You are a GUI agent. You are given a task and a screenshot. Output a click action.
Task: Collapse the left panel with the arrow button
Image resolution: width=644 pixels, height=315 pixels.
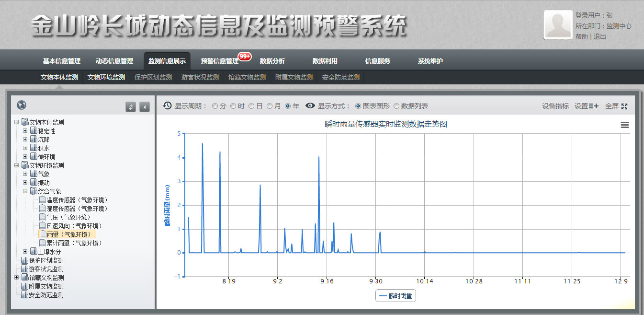(144, 107)
